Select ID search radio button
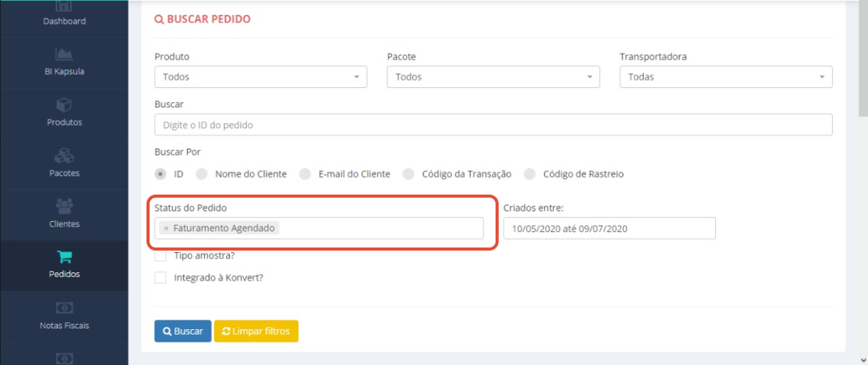The height and width of the screenshot is (365, 868). point(161,174)
